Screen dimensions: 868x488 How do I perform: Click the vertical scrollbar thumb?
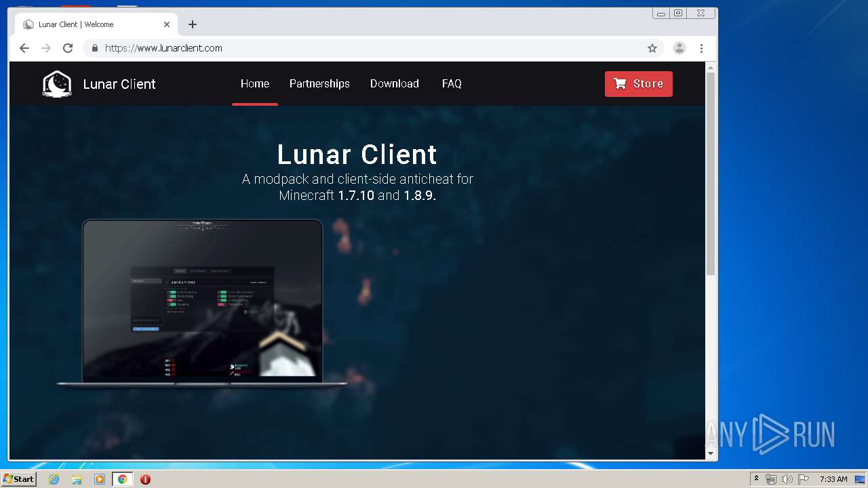(x=711, y=174)
